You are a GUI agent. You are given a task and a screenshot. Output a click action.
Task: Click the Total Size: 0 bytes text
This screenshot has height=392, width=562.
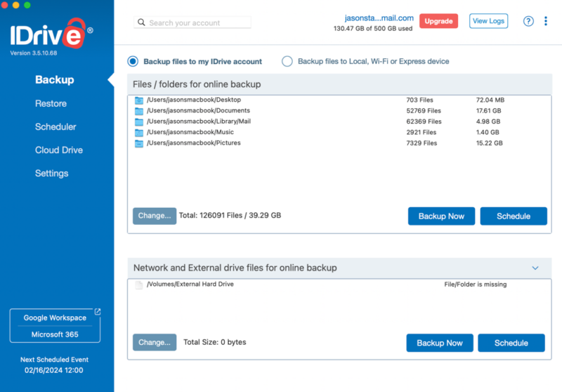tap(215, 342)
